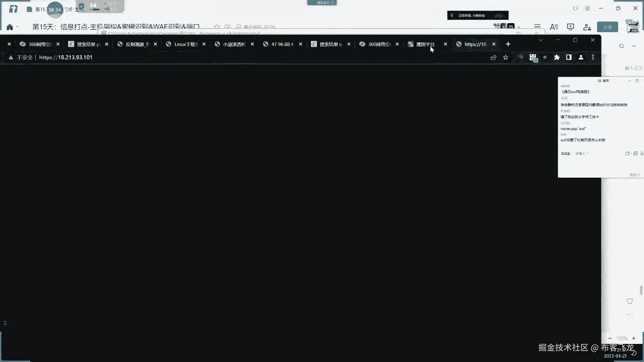Increase zoom with plus next to 150%
Image resolution: width=644 pixels, height=362 pixels.
[634, 338]
